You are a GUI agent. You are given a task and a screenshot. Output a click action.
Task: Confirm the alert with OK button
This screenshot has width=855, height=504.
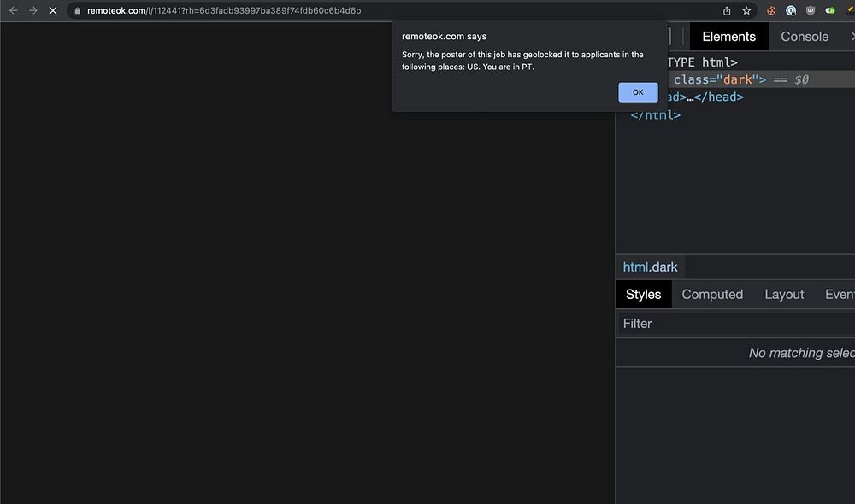(x=638, y=92)
